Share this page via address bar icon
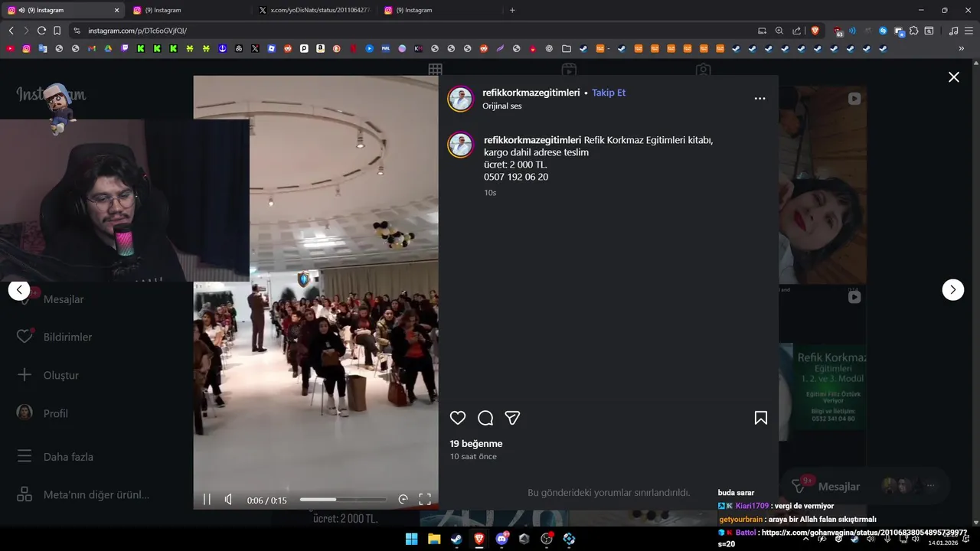 pos(797,31)
